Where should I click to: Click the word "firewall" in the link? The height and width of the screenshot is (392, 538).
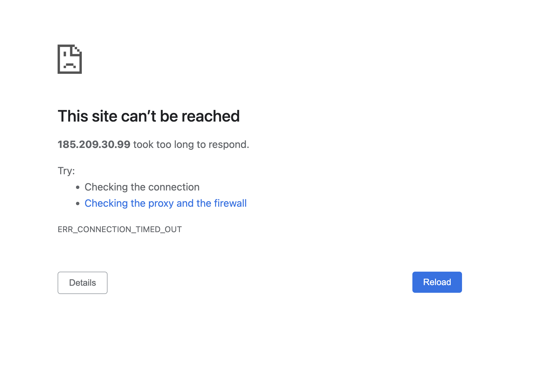pyautogui.click(x=230, y=203)
